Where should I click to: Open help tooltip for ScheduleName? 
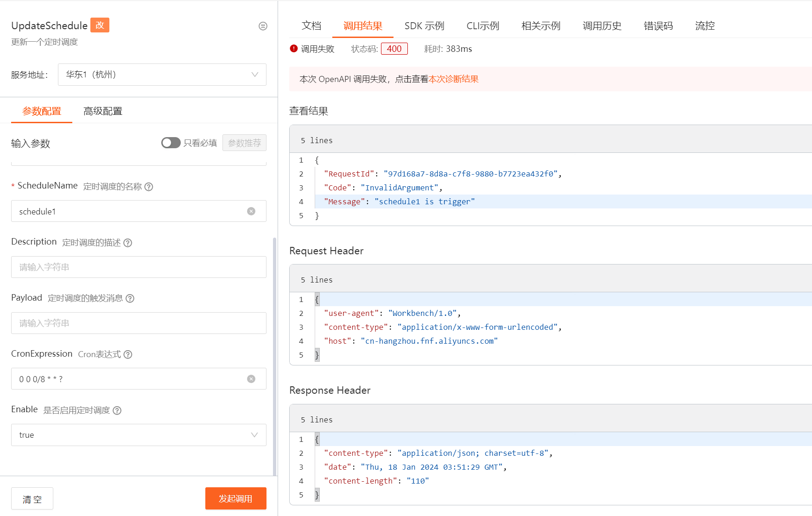click(149, 187)
